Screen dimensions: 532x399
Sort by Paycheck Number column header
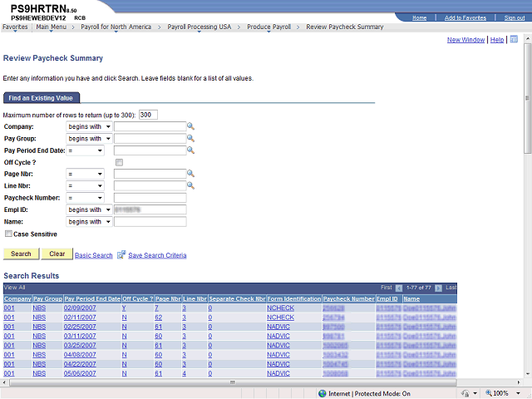coord(348,299)
